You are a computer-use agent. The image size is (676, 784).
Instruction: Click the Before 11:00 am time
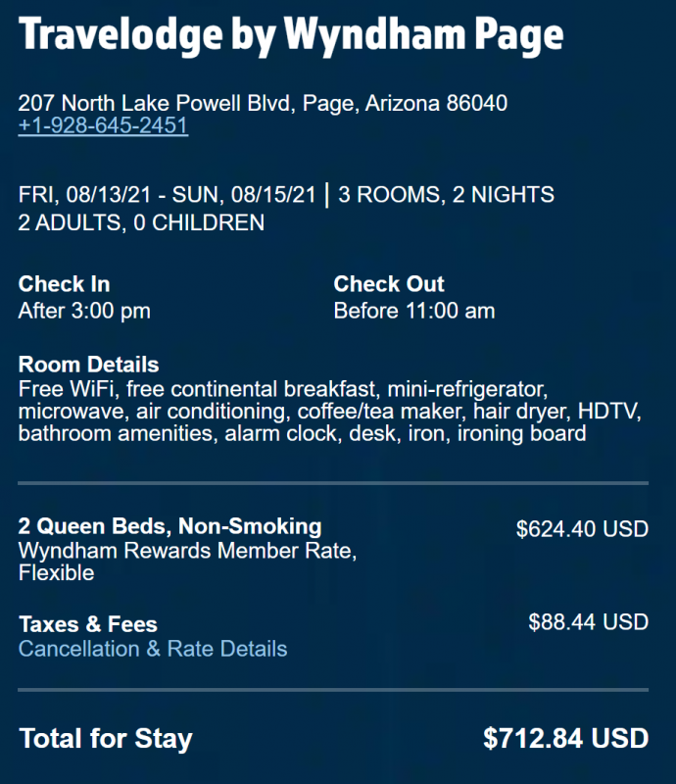pyautogui.click(x=413, y=312)
